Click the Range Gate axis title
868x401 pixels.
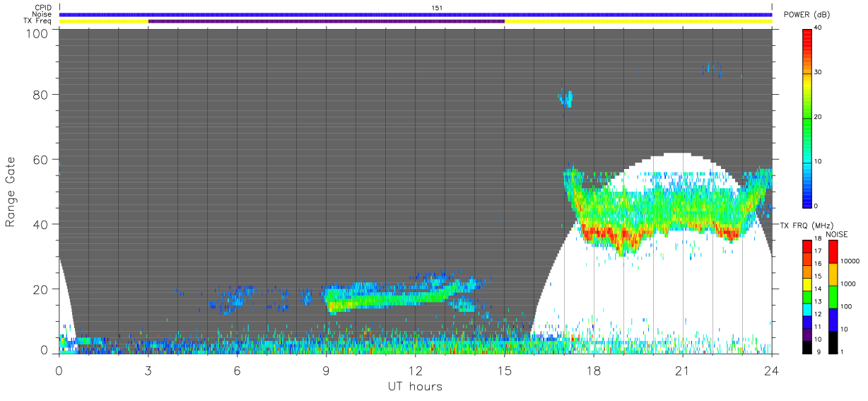pos(11,192)
